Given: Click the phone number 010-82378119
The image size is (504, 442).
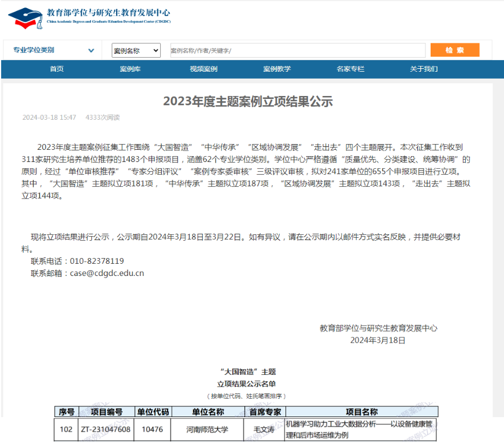Looking at the screenshot, I should click(97, 261).
